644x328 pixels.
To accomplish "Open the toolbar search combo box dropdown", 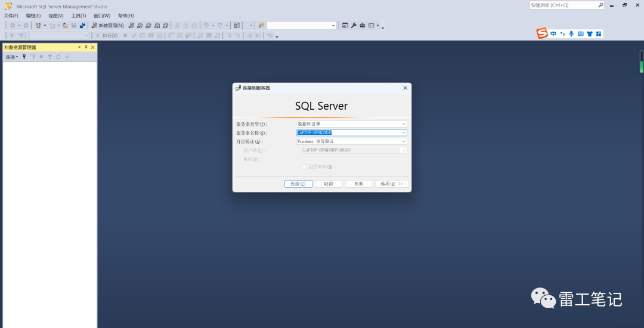I will tap(333, 26).
